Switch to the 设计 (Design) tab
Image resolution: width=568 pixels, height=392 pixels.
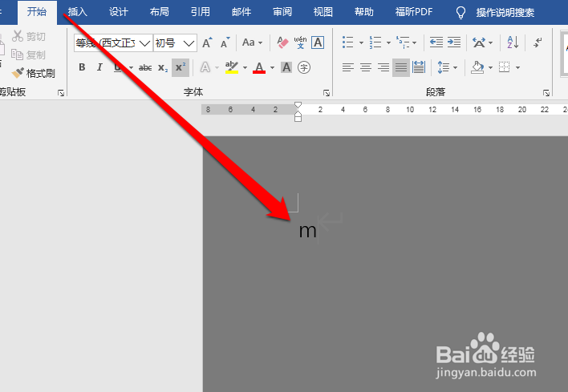[x=119, y=12]
